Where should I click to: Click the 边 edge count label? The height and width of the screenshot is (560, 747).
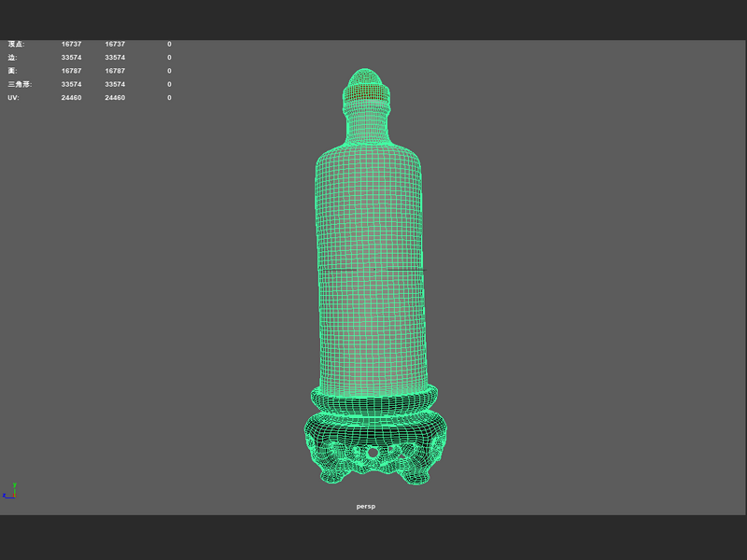[12, 58]
